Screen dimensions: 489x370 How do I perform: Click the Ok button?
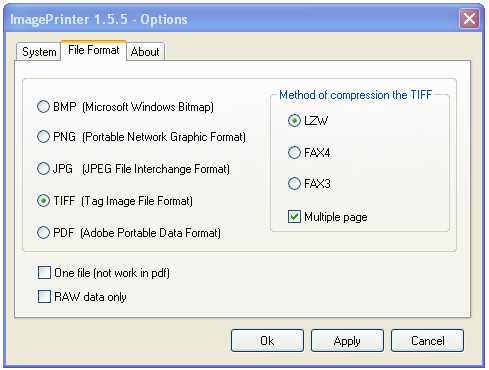[267, 341]
